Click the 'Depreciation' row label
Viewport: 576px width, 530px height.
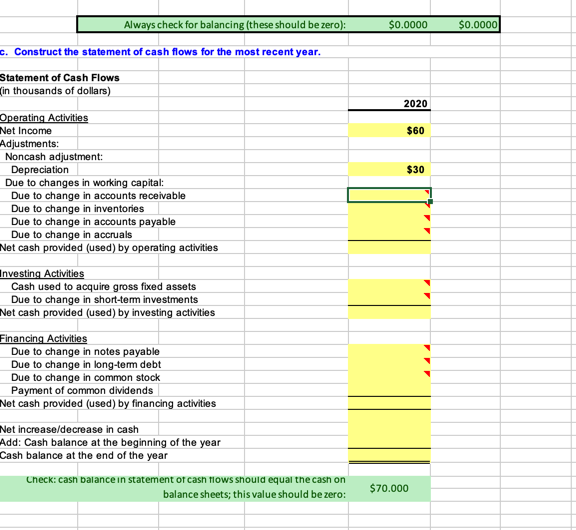click(x=40, y=170)
